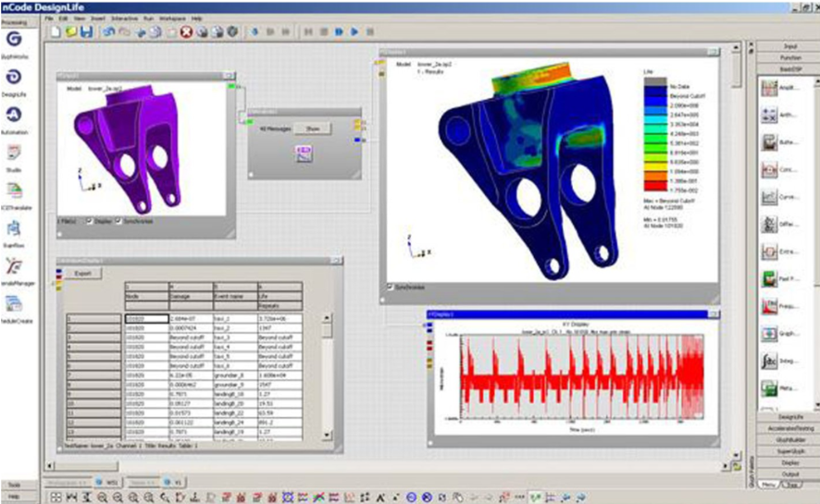Click the save floppy disk icon
Viewport: 820px width, 504px height.
[x=86, y=32]
